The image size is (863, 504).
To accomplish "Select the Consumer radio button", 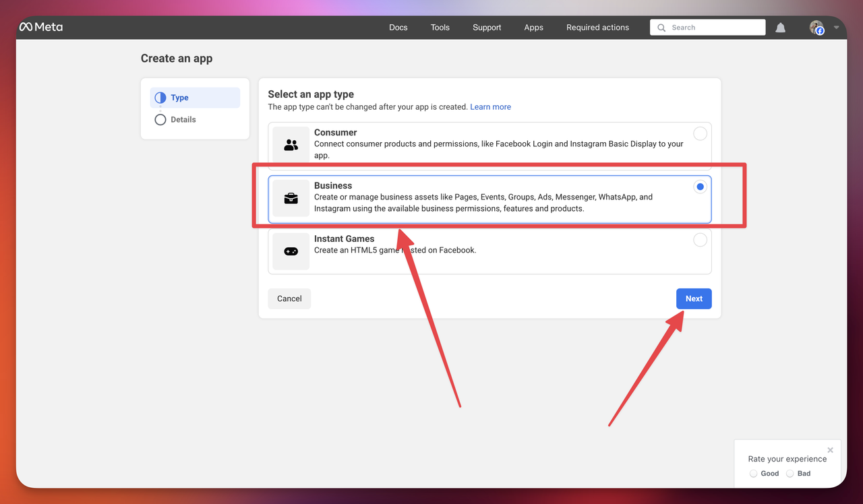I will coord(701,133).
